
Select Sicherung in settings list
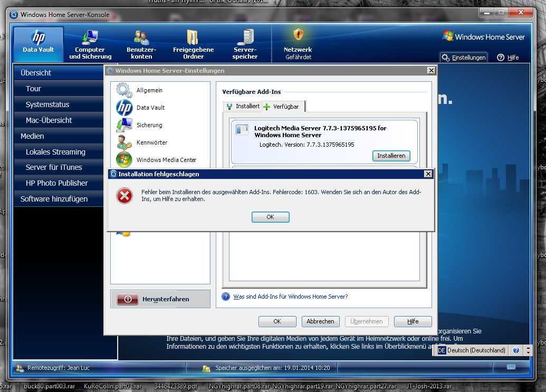[x=149, y=125]
